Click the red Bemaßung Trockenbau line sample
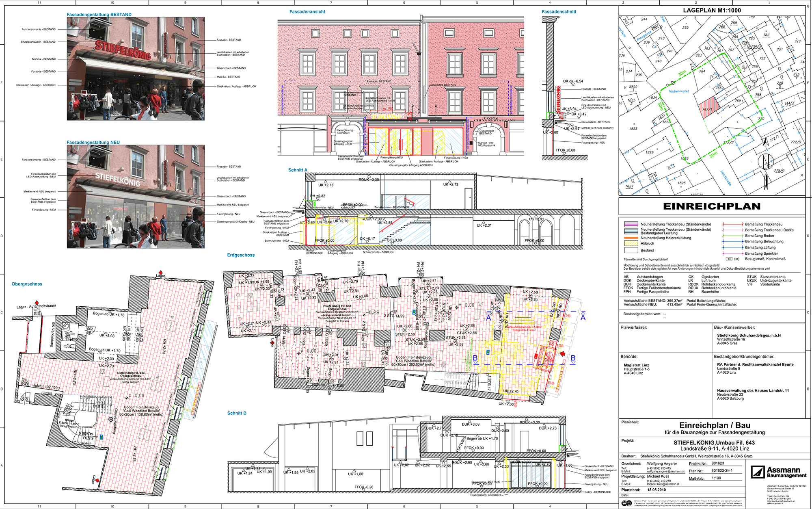This screenshot has width=812, height=509. tap(732, 224)
